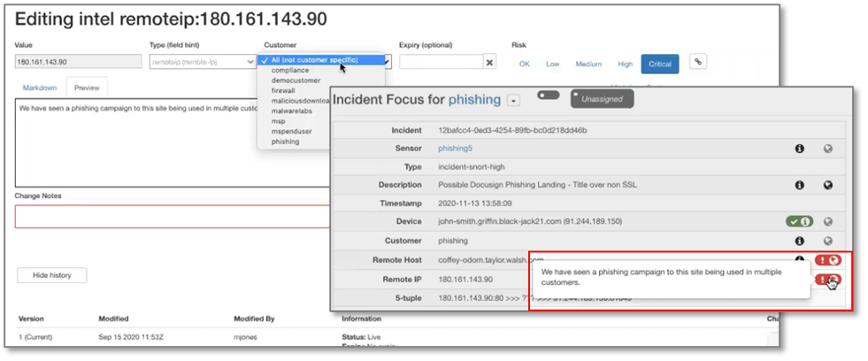Click the info icon in the Description row

(799, 186)
